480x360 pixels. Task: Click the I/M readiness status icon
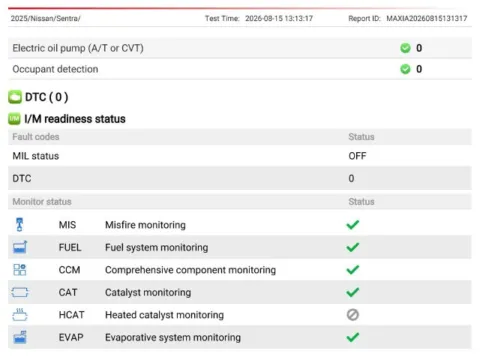(14, 119)
